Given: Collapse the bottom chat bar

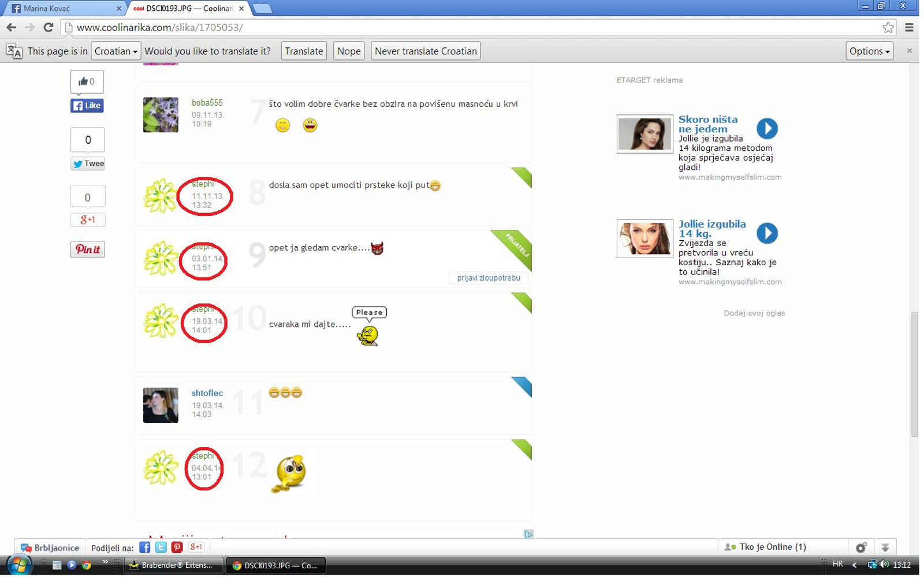Looking at the screenshot, I should (x=885, y=547).
